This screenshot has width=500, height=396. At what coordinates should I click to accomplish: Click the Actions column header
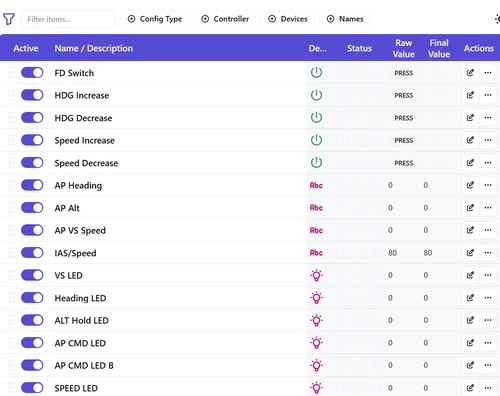(479, 48)
